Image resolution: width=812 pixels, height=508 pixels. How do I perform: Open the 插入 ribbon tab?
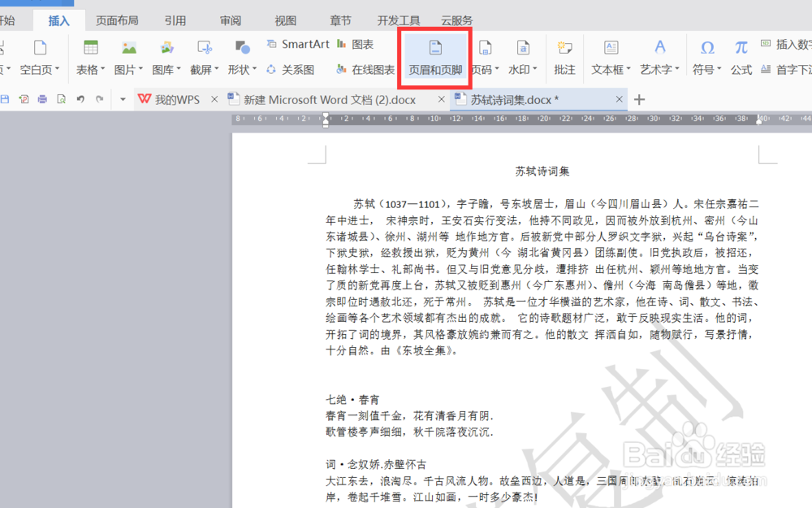58,21
